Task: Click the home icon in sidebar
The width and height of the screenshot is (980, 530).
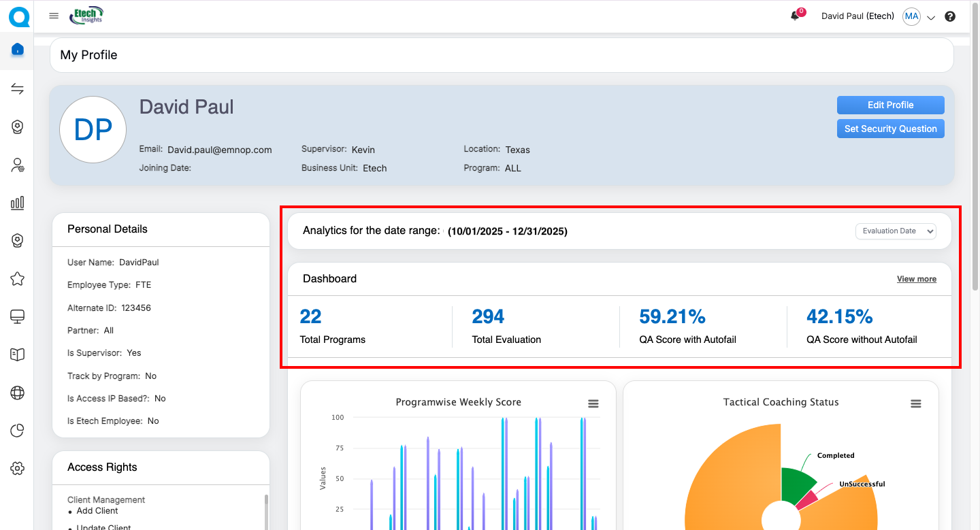Action: (x=18, y=50)
